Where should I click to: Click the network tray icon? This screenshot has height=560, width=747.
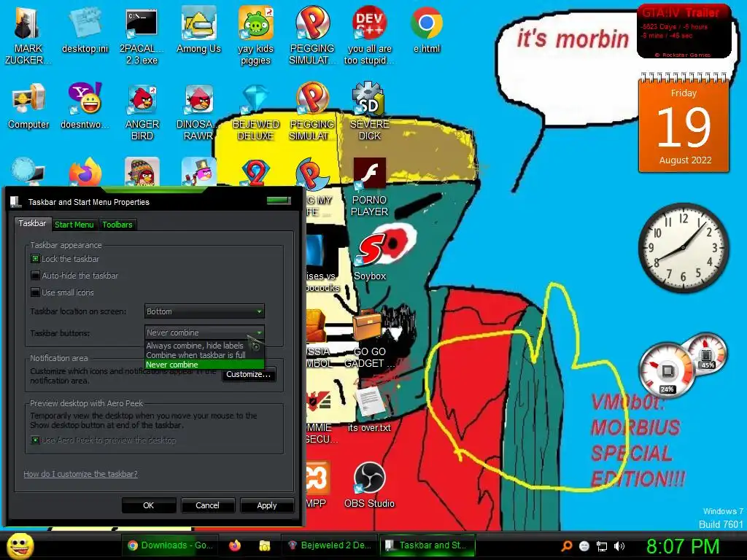[602, 546]
